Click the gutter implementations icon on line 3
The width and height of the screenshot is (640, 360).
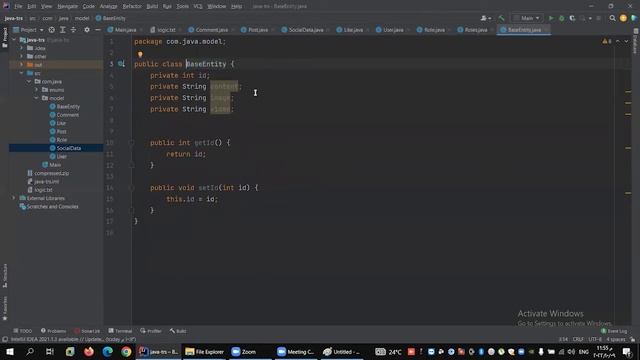[x=121, y=64]
